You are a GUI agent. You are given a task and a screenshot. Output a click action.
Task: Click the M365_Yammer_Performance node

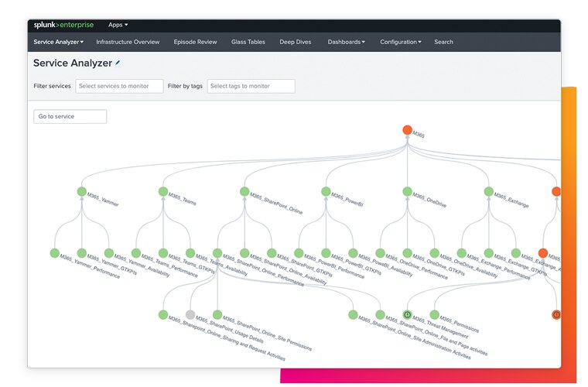point(55,253)
